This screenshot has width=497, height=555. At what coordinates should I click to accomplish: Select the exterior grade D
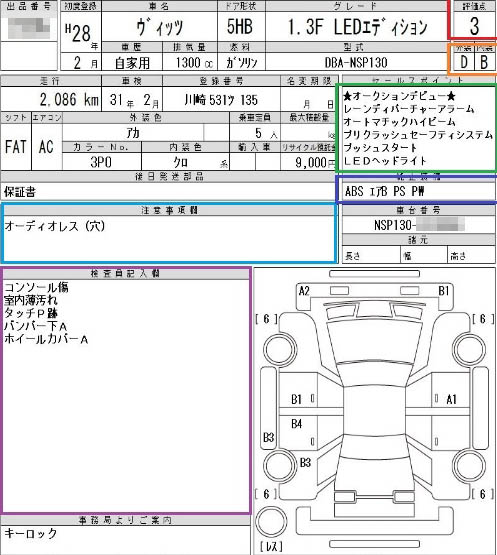pyautogui.click(x=464, y=62)
